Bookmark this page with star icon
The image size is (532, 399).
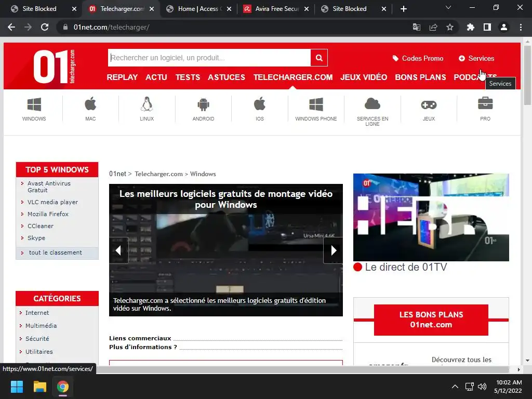pos(450,27)
